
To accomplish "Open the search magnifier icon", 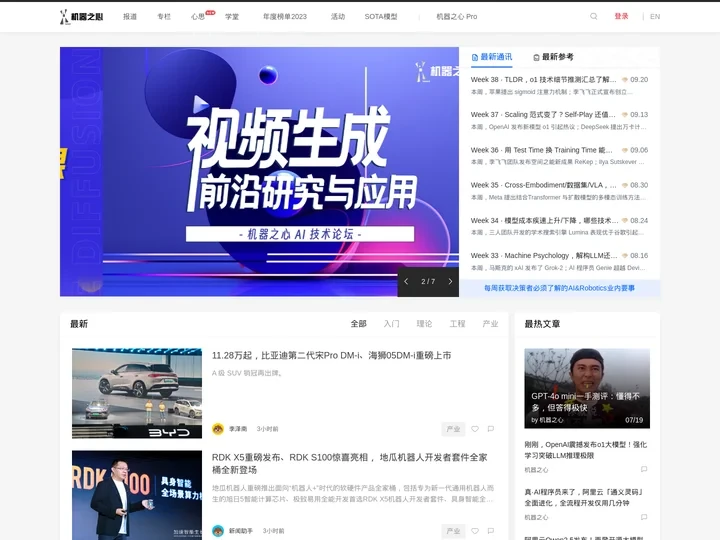I will [594, 17].
